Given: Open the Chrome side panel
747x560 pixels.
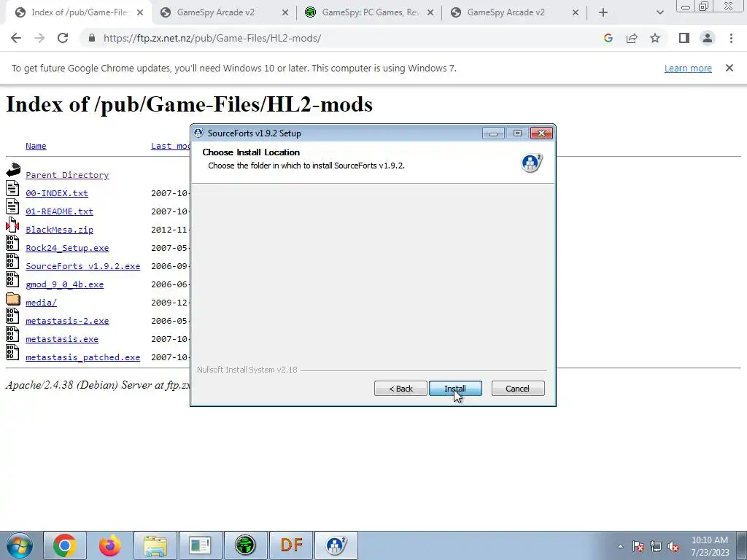Looking at the screenshot, I should 684,38.
